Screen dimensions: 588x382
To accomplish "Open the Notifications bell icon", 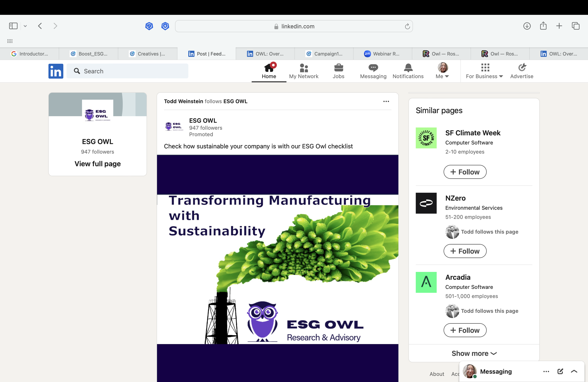I will pyautogui.click(x=408, y=68).
